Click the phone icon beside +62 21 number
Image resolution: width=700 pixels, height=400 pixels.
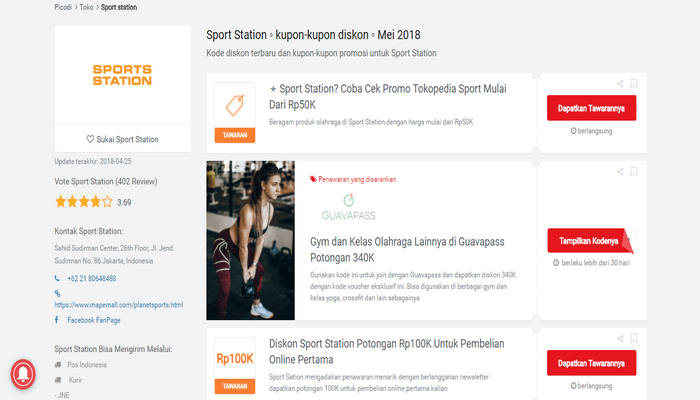(x=57, y=278)
